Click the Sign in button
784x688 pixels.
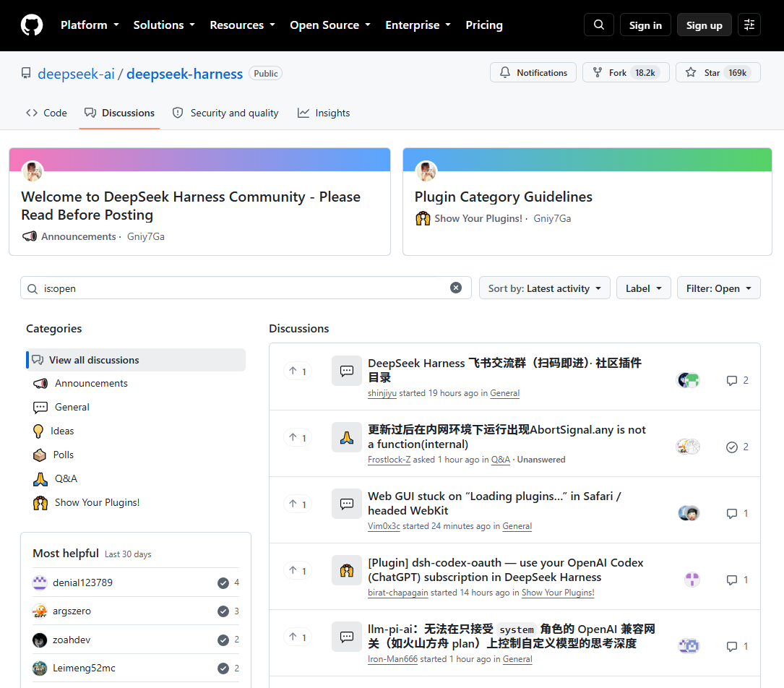click(645, 25)
